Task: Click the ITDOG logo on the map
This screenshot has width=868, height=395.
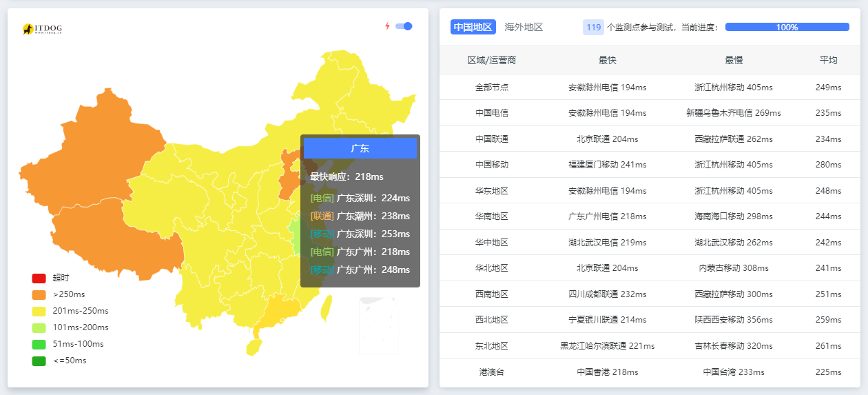Action: click(x=42, y=29)
